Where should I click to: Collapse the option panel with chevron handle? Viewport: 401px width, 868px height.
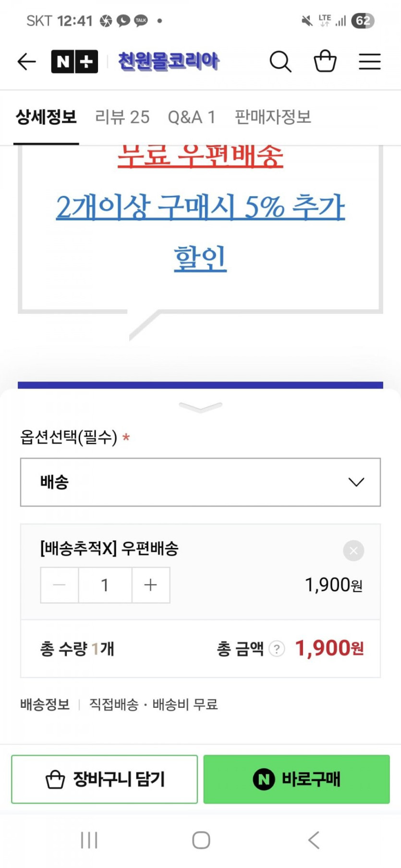(x=200, y=407)
